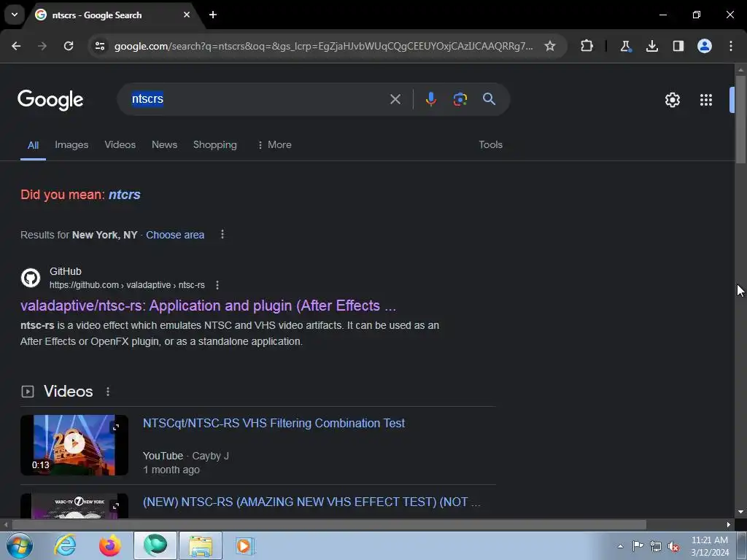The image size is (747, 560).
Task: Start voice search with microphone
Action: coord(430,99)
